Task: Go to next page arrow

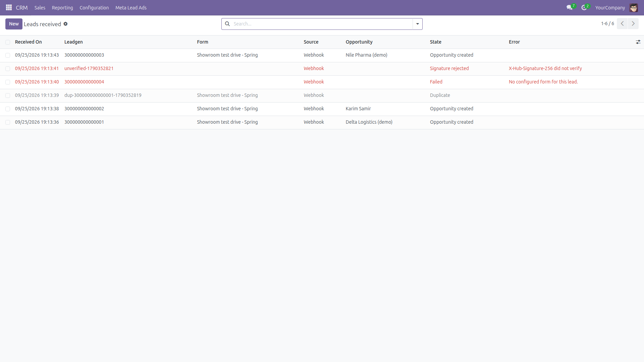Action: [633, 24]
